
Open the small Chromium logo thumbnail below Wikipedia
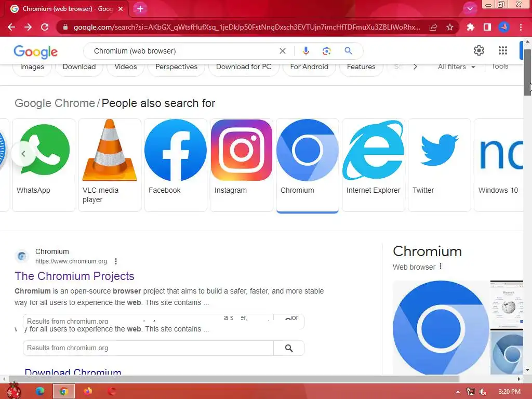click(x=507, y=353)
